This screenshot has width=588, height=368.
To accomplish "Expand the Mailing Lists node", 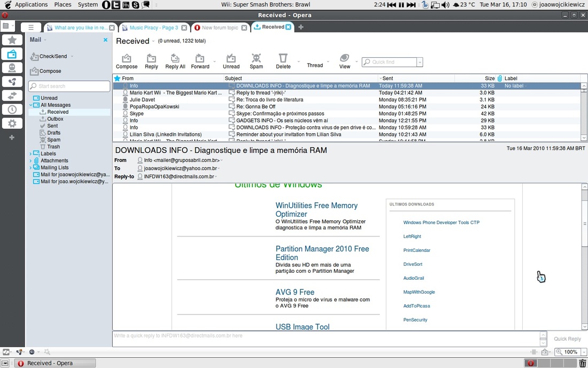I will pos(31,167).
